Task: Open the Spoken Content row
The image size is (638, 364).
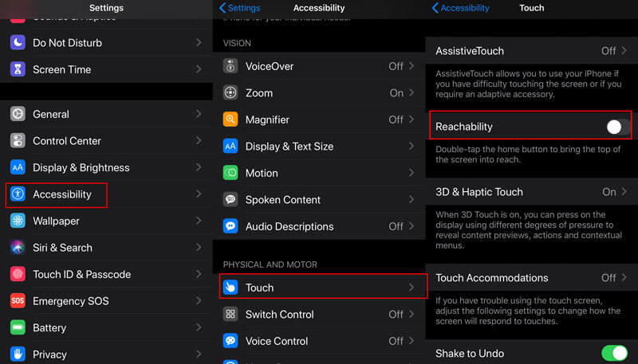Action: 319,199
